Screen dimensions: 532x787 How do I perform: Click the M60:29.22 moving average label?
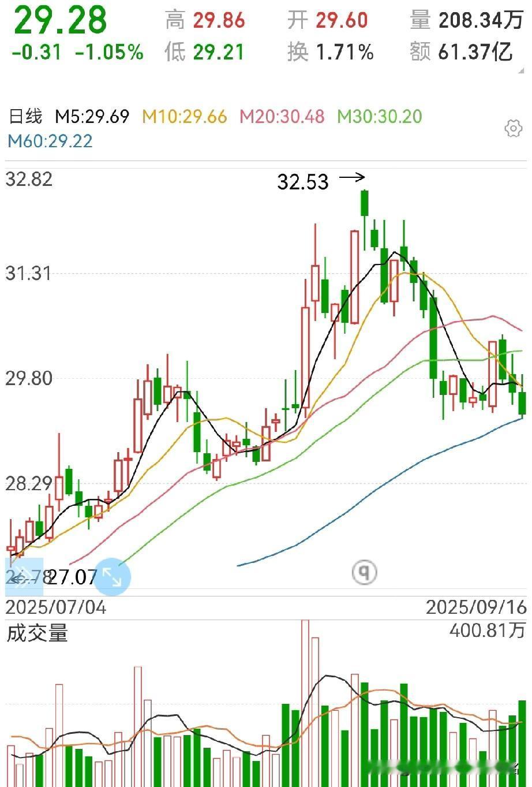(x=50, y=141)
